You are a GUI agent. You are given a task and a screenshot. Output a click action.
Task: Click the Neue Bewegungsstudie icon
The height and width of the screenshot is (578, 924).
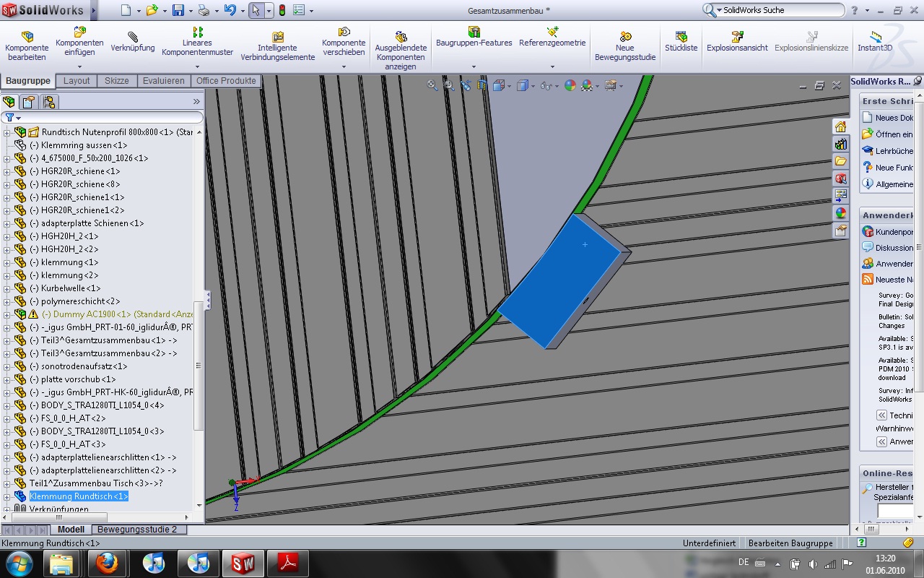[624, 43]
